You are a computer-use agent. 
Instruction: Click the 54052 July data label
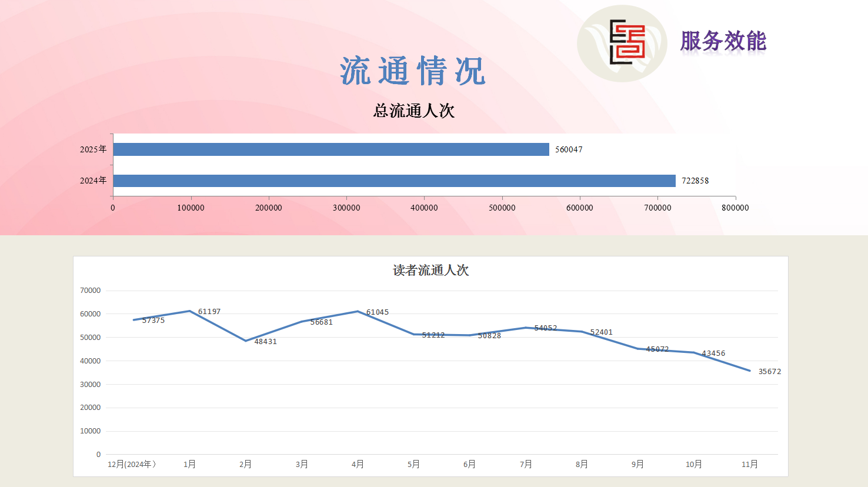[546, 328]
